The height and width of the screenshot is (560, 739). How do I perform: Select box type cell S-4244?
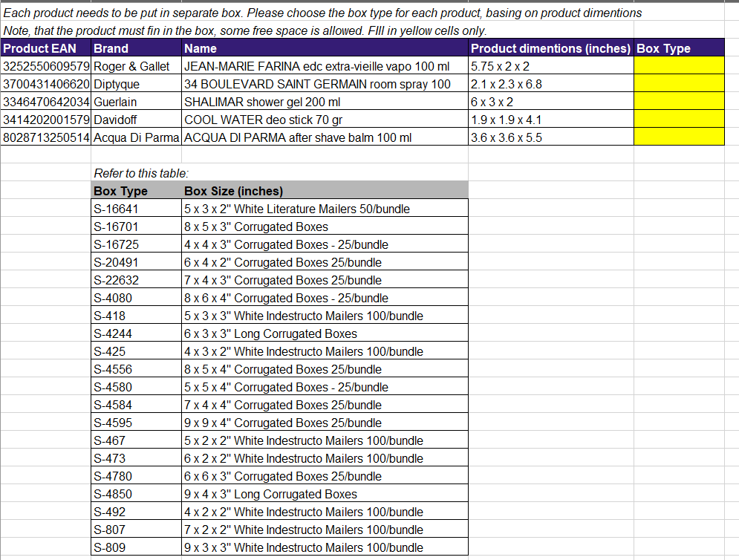136,333
